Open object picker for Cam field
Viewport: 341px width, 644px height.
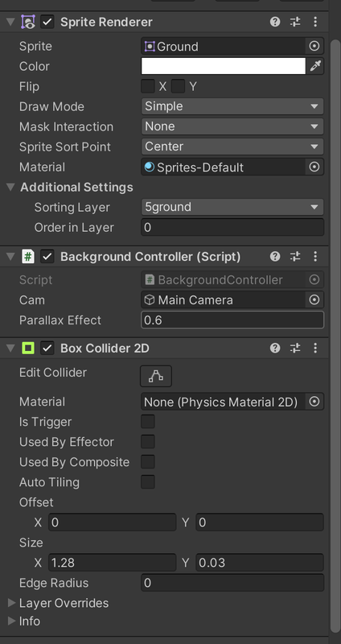tap(314, 299)
